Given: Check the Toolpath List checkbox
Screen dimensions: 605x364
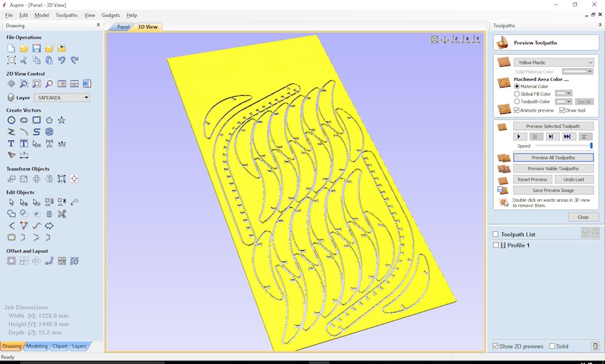Looking at the screenshot, I should [495, 234].
